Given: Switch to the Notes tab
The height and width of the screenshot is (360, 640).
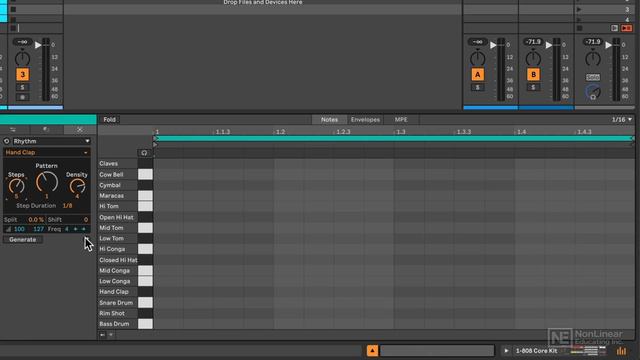Looking at the screenshot, I should tap(329, 120).
